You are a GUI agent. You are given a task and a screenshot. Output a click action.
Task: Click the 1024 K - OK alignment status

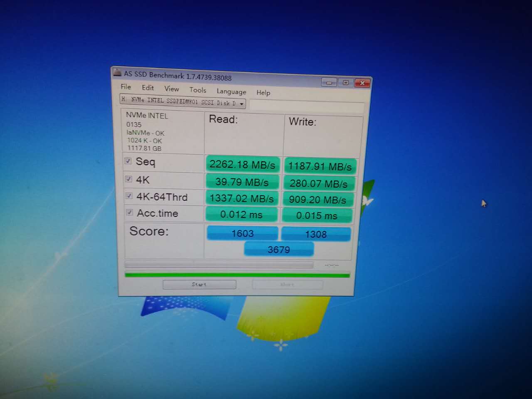click(x=145, y=140)
